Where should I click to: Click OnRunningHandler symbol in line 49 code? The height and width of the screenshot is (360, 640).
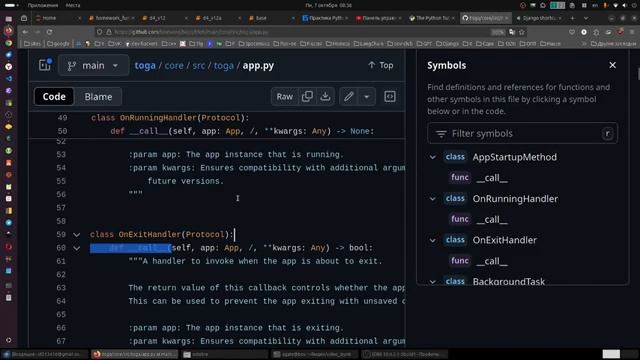(158, 118)
